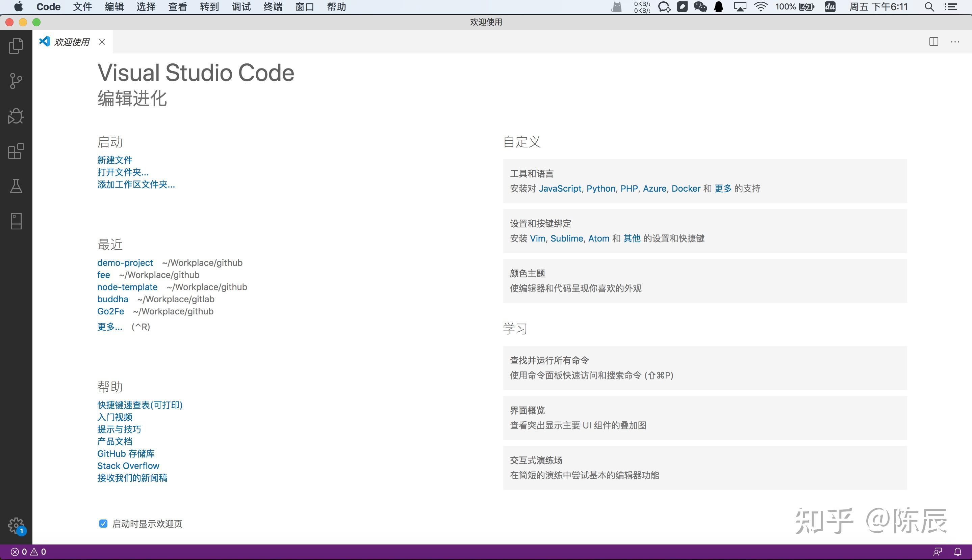Open the Source Control branch icon
This screenshot has height=560, width=972.
pos(16,81)
